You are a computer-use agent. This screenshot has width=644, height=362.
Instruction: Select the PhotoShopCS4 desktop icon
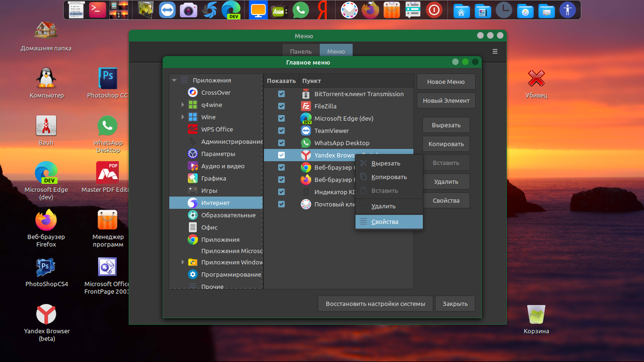pos(47,272)
